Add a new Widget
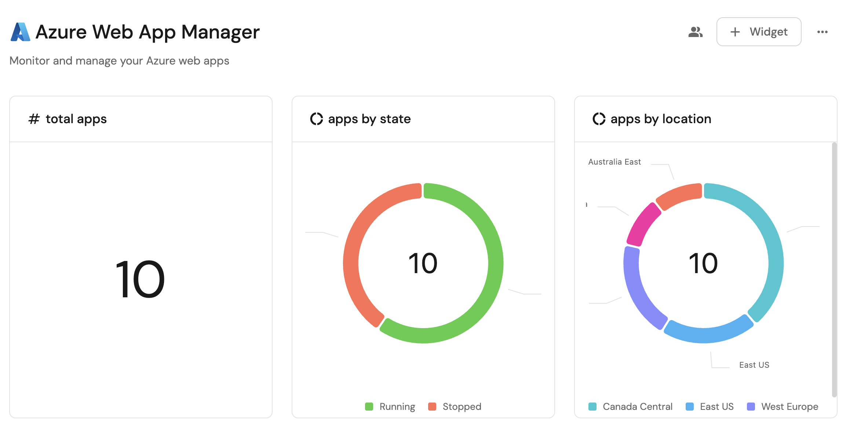Screen dimensions: 868x426 click(x=759, y=32)
